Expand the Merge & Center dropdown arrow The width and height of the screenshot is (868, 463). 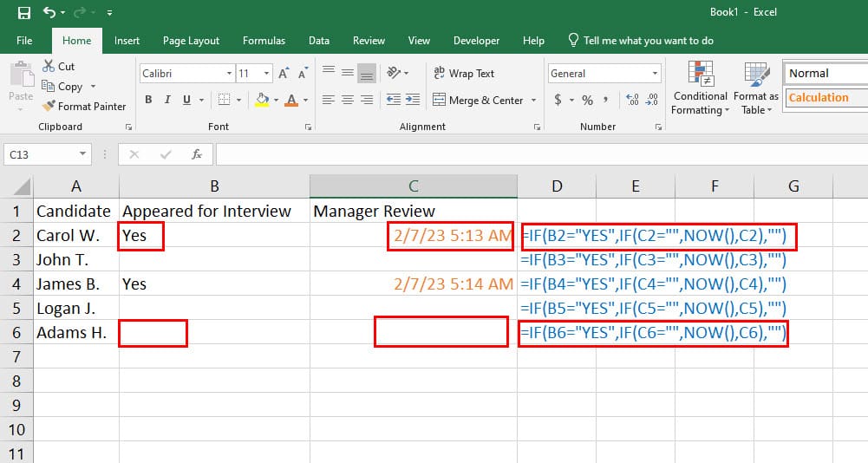coord(533,101)
